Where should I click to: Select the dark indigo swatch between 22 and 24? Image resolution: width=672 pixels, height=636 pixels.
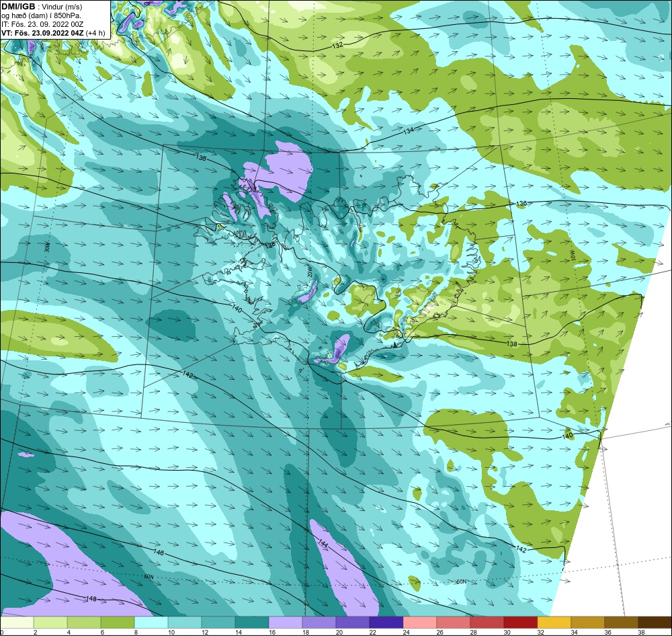point(386,623)
